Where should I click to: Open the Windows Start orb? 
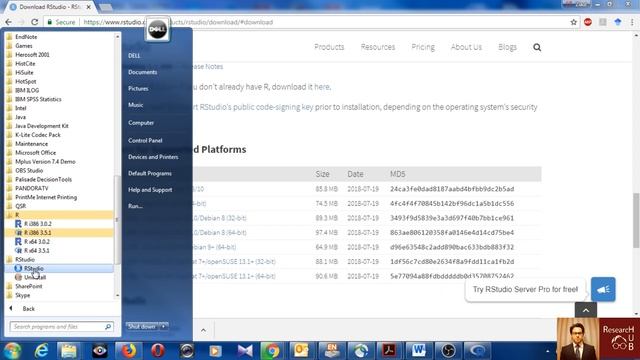(x=12, y=350)
